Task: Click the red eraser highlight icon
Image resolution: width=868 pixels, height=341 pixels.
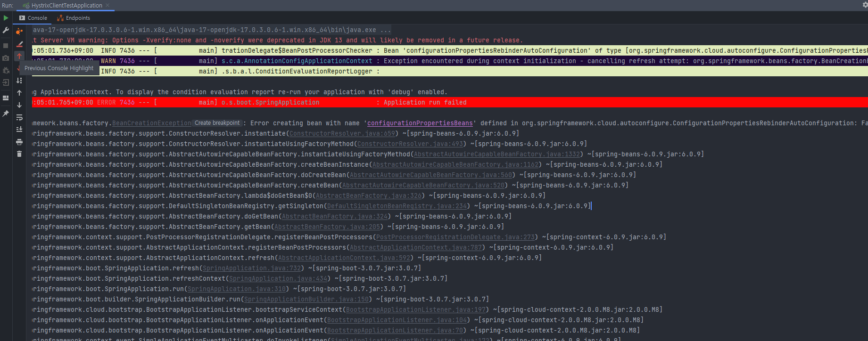Action: (x=19, y=44)
